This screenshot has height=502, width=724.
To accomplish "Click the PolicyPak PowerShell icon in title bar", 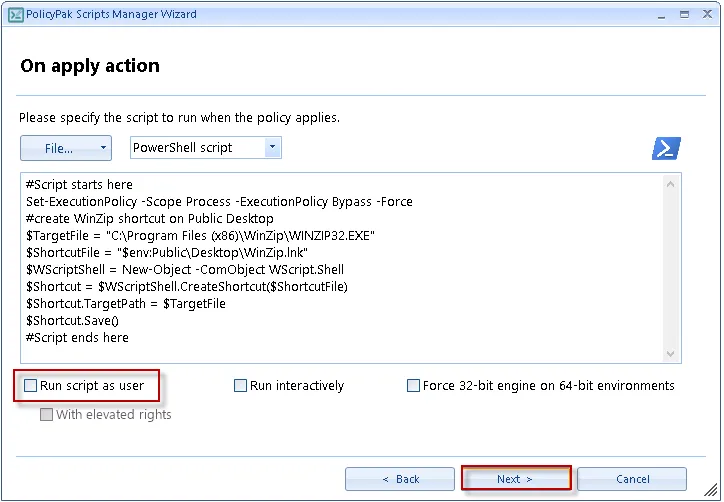I will pyautogui.click(x=15, y=15).
